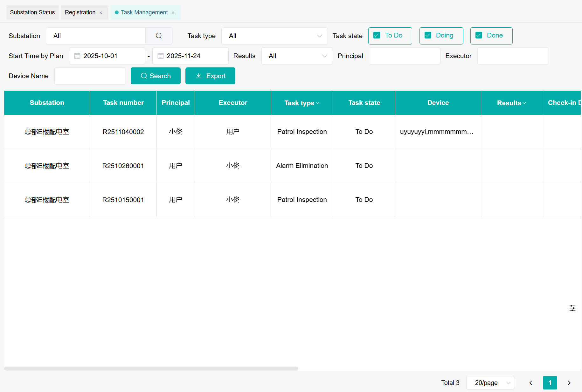
Task: Open the column settings icon at right
Action: [x=572, y=308]
